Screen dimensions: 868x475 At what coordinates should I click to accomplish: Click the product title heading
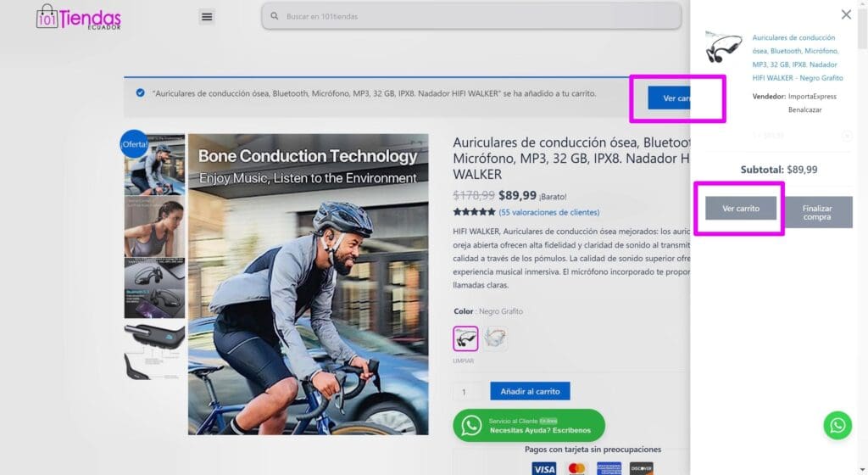tap(571, 159)
